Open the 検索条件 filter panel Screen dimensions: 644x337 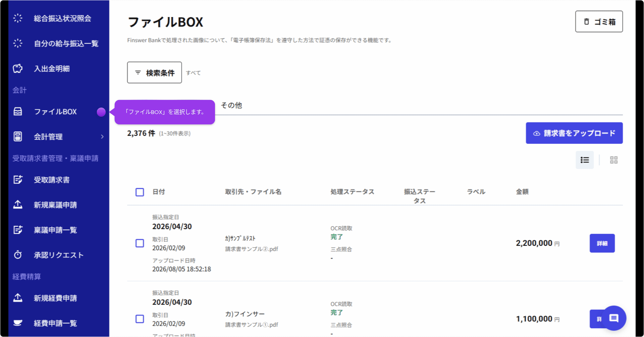(x=154, y=72)
